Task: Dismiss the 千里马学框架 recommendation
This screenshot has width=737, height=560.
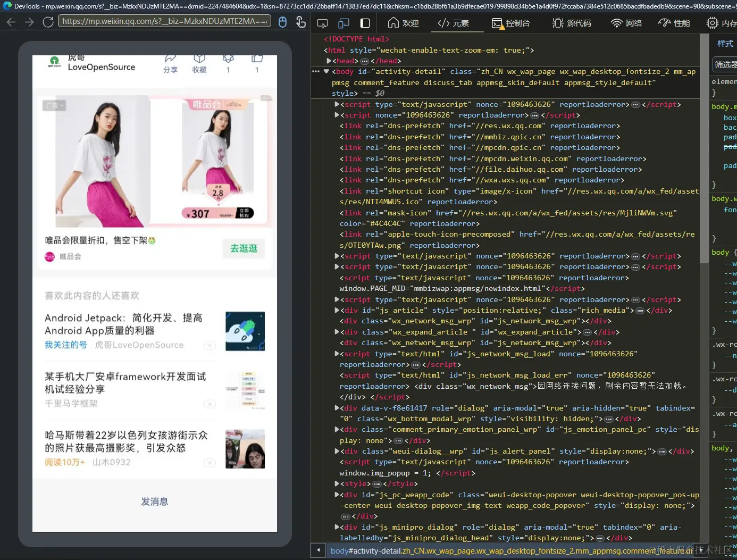Action: click(210, 404)
